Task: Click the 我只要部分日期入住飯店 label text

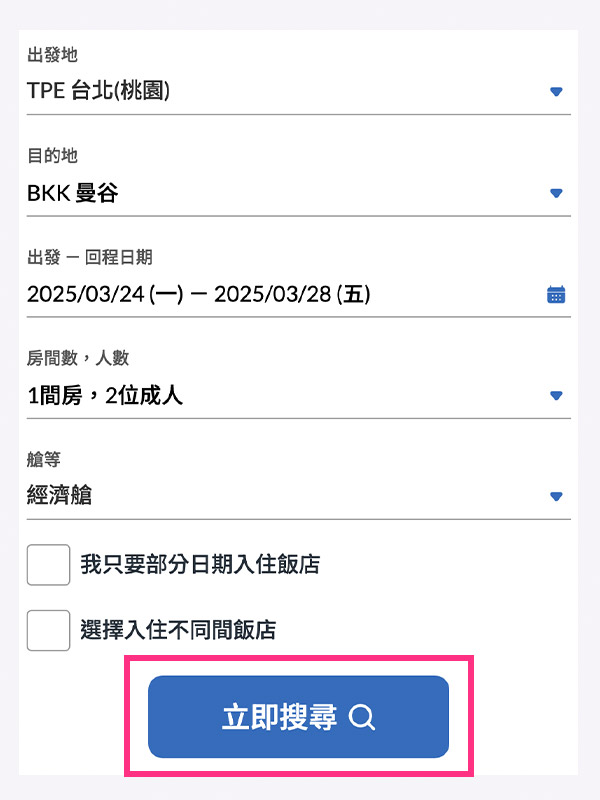Action: pyautogui.click(x=200, y=565)
